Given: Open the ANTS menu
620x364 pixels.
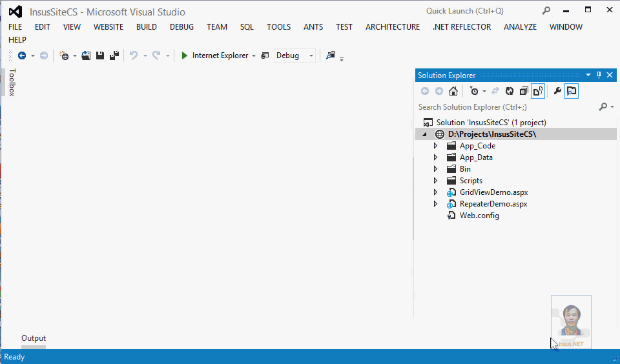Looking at the screenshot, I should coord(313,27).
